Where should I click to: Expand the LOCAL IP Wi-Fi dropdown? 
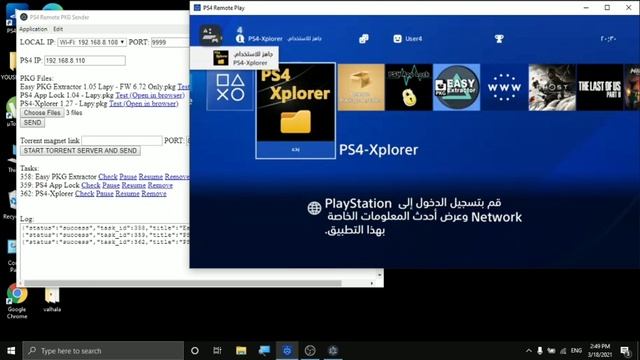(x=91, y=42)
